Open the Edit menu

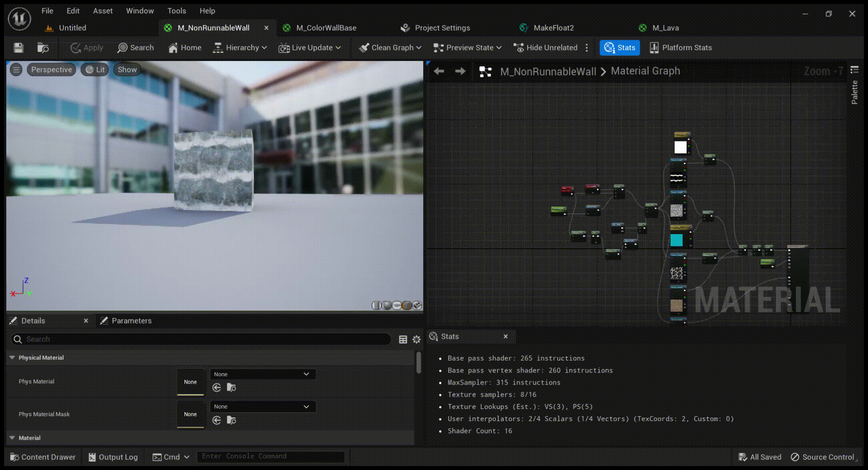pyautogui.click(x=73, y=11)
